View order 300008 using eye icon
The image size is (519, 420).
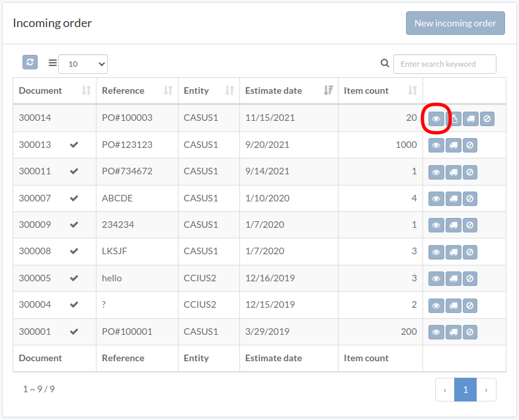[x=436, y=252]
